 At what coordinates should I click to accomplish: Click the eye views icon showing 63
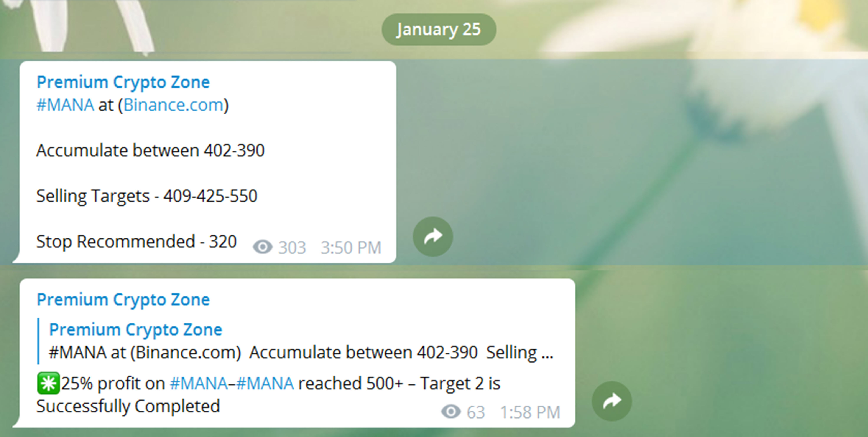(x=451, y=412)
